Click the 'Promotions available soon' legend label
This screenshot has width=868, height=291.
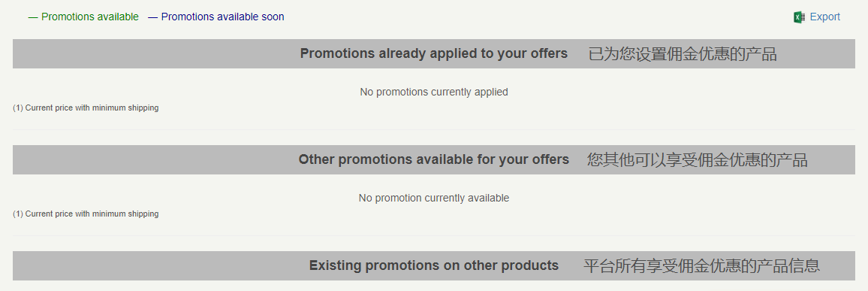222,17
